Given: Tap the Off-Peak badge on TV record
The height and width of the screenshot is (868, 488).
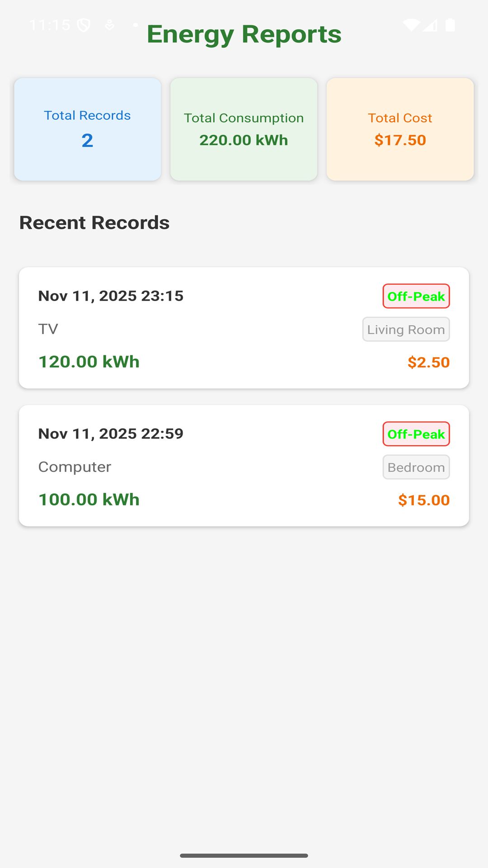Looking at the screenshot, I should pyautogui.click(x=416, y=296).
